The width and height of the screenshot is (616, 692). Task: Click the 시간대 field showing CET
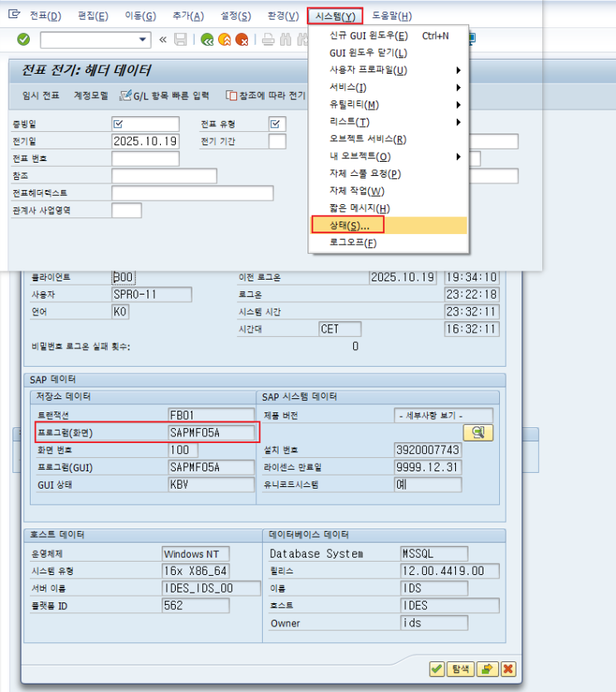340,329
